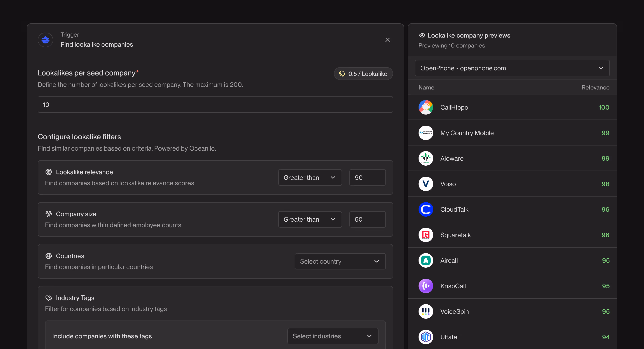Close the Find lookalike companies panel
Image resolution: width=644 pixels, height=349 pixels.
point(387,40)
